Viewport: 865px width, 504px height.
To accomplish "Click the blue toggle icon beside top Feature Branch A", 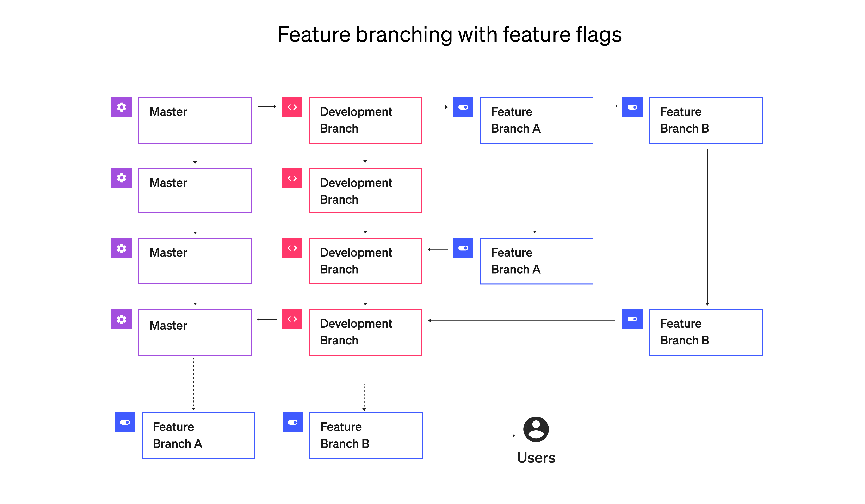I will [x=463, y=107].
